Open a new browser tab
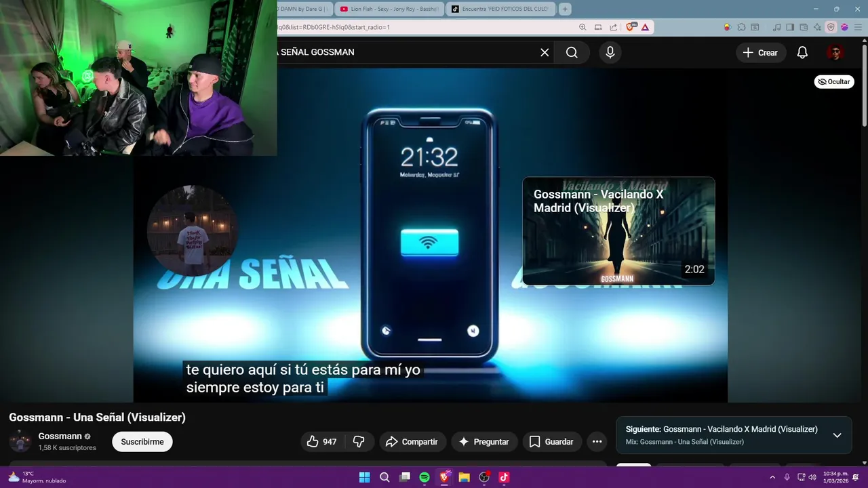Screen dimensions: 868x488 coord(565,9)
